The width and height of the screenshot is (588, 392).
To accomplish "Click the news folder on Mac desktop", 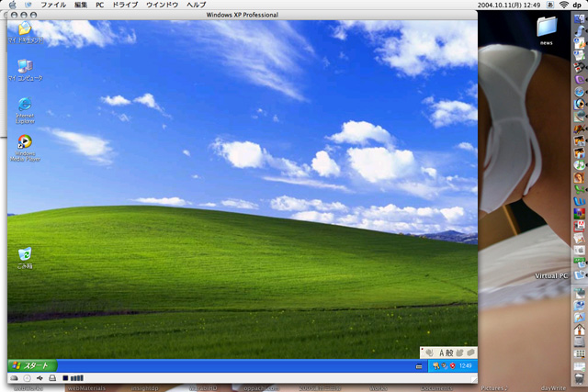I will 547,29.
